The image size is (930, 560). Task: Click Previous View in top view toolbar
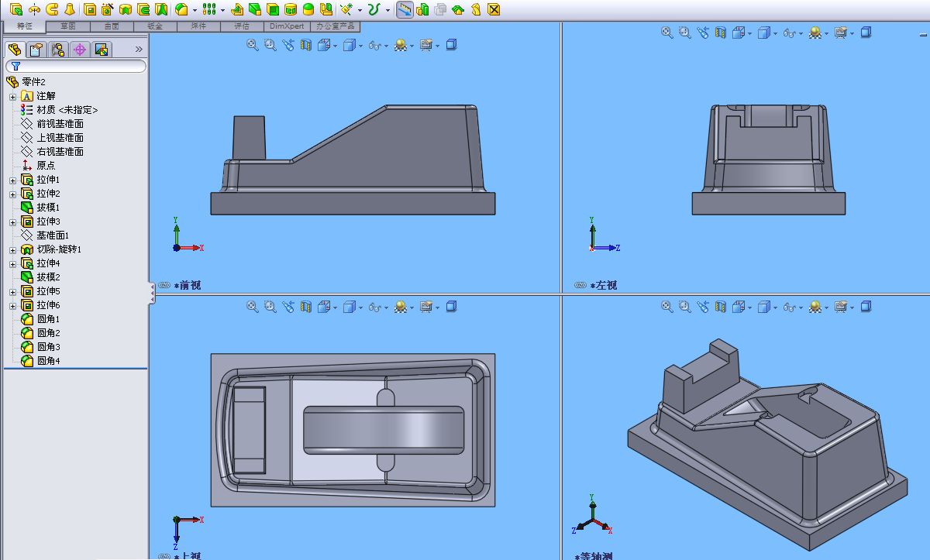click(x=288, y=307)
